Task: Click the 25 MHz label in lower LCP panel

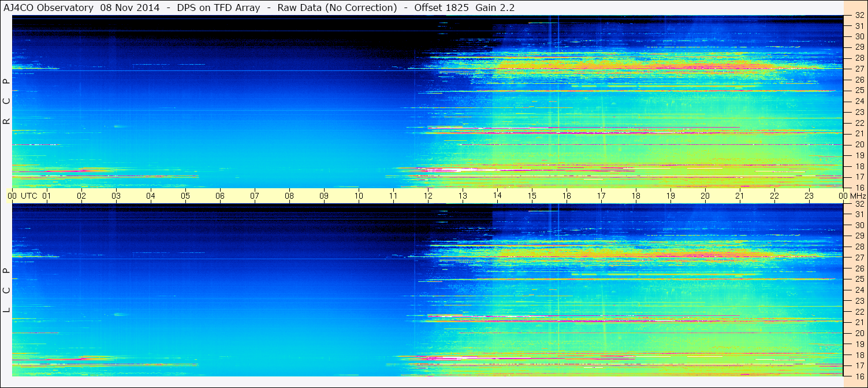Action: click(x=859, y=279)
